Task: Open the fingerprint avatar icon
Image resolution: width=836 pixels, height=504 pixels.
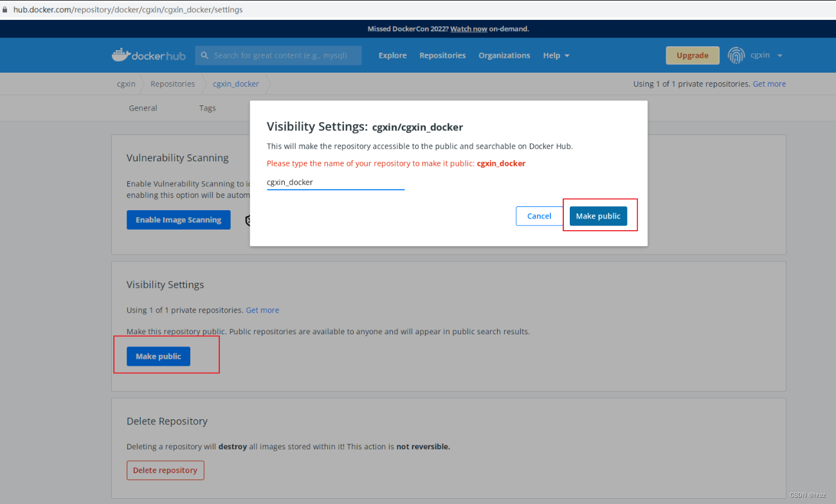Action: point(736,55)
